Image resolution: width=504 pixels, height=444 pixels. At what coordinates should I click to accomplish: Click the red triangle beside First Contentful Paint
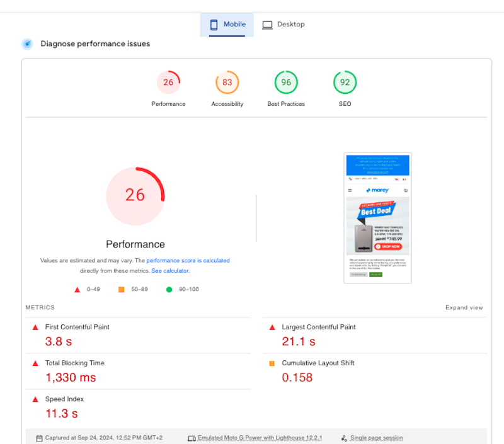click(35, 327)
